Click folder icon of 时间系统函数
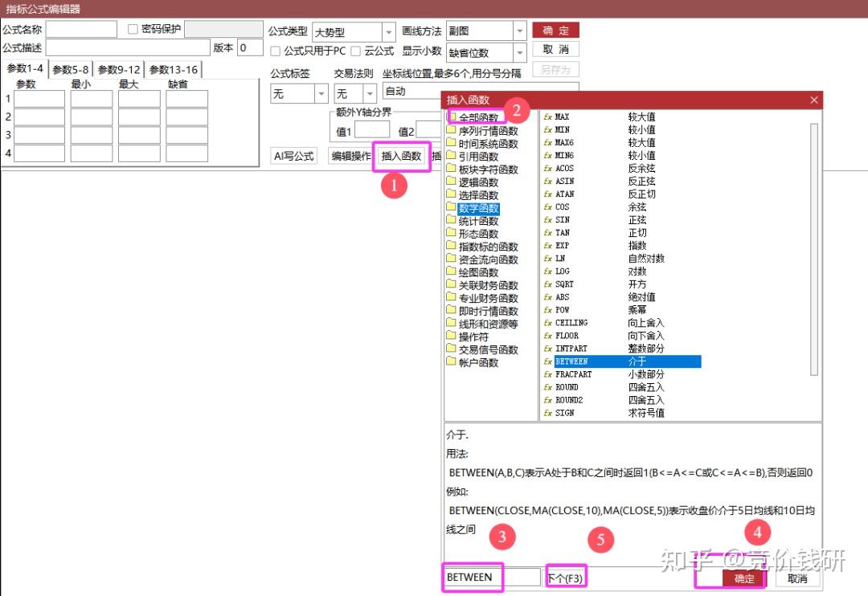Image resolution: width=868 pixels, height=596 pixels. 451,143
